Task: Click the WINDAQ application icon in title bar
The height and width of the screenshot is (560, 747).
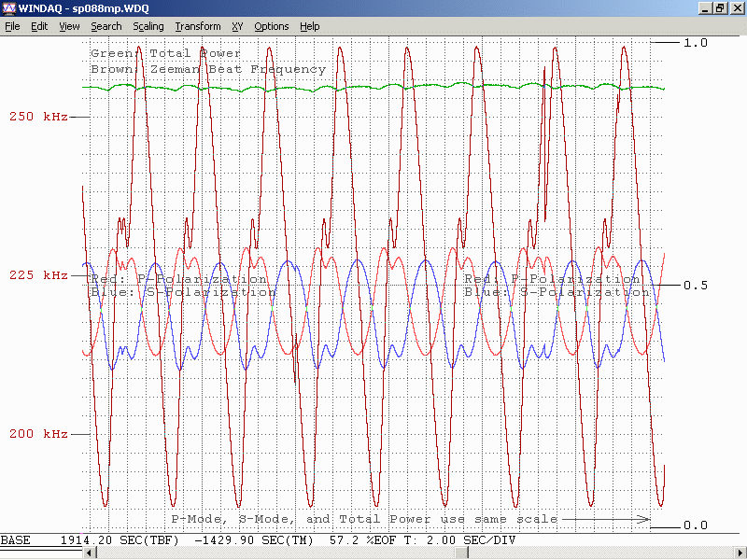Action: [x=9, y=8]
